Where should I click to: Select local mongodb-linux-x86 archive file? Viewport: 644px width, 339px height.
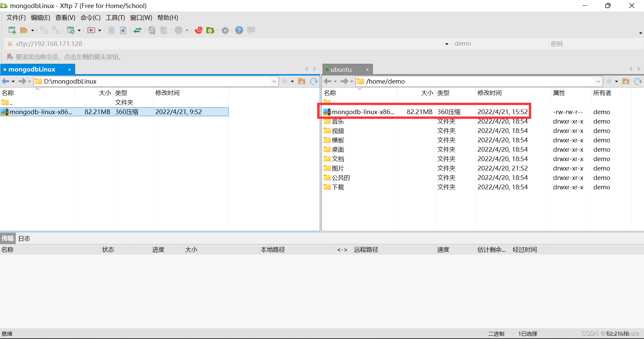[x=114, y=112]
